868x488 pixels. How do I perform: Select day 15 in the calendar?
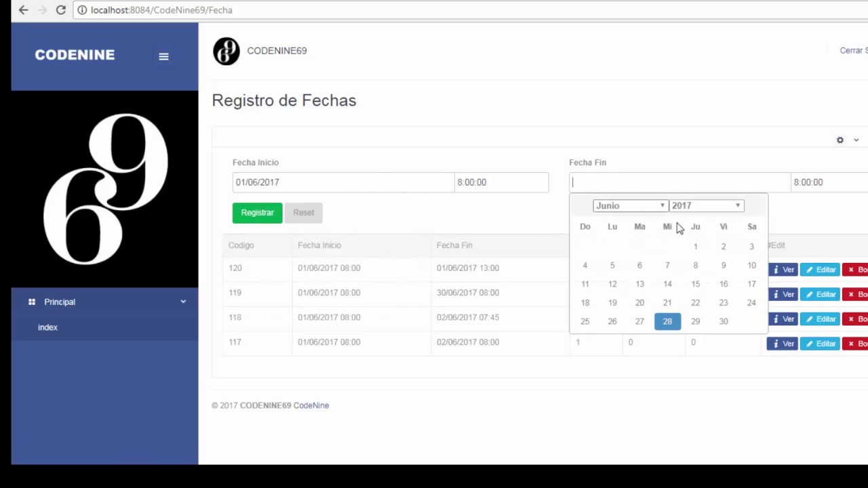click(x=695, y=284)
